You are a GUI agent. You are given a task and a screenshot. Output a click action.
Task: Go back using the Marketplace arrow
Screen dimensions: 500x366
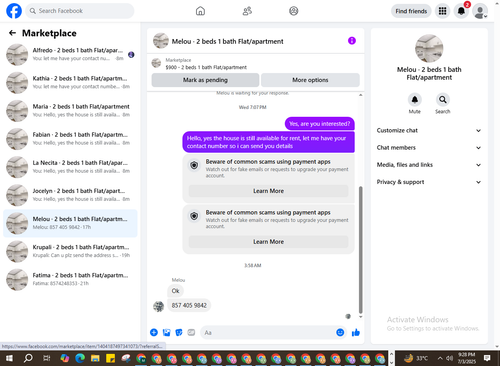(x=12, y=33)
